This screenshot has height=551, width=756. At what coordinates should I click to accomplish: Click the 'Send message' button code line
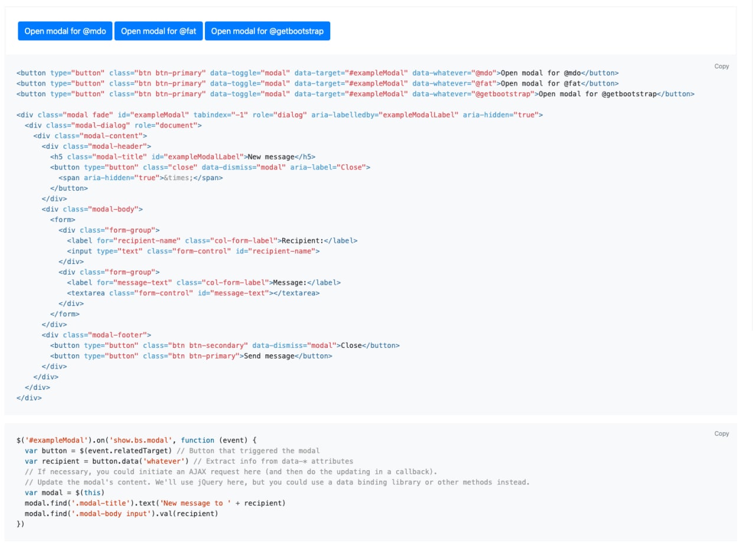point(191,356)
